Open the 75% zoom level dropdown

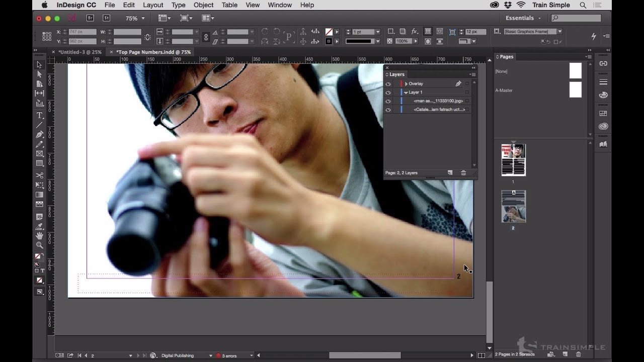(x=143, y=18)
